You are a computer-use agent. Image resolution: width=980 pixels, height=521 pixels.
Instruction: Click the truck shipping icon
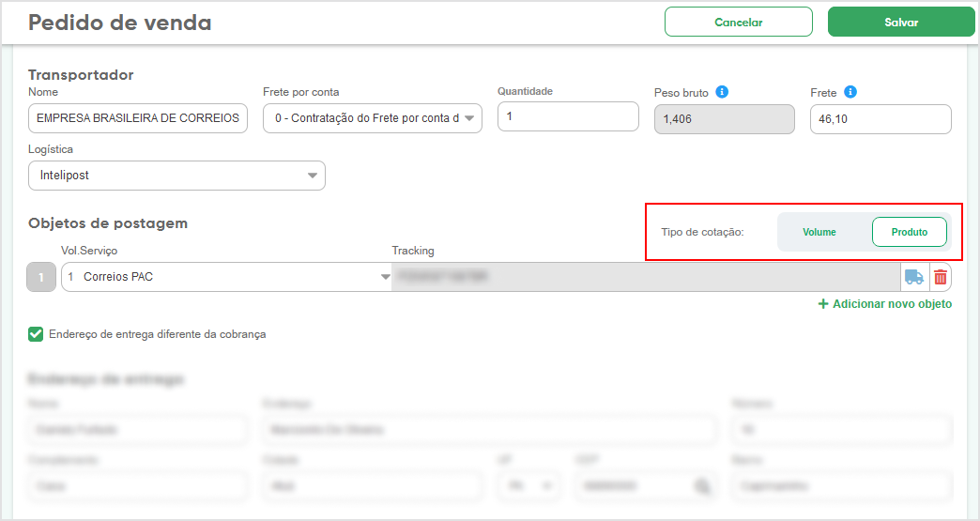[x=913, y=277]
